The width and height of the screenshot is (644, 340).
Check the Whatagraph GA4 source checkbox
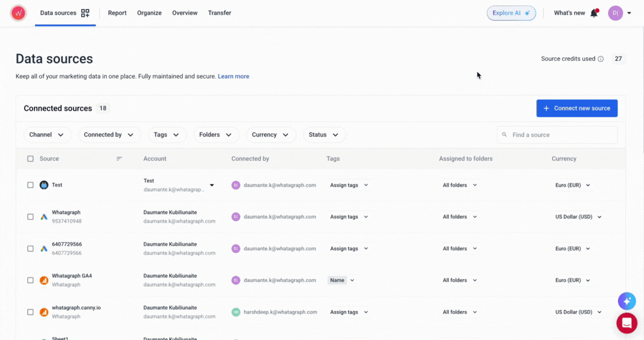point(30,280)
